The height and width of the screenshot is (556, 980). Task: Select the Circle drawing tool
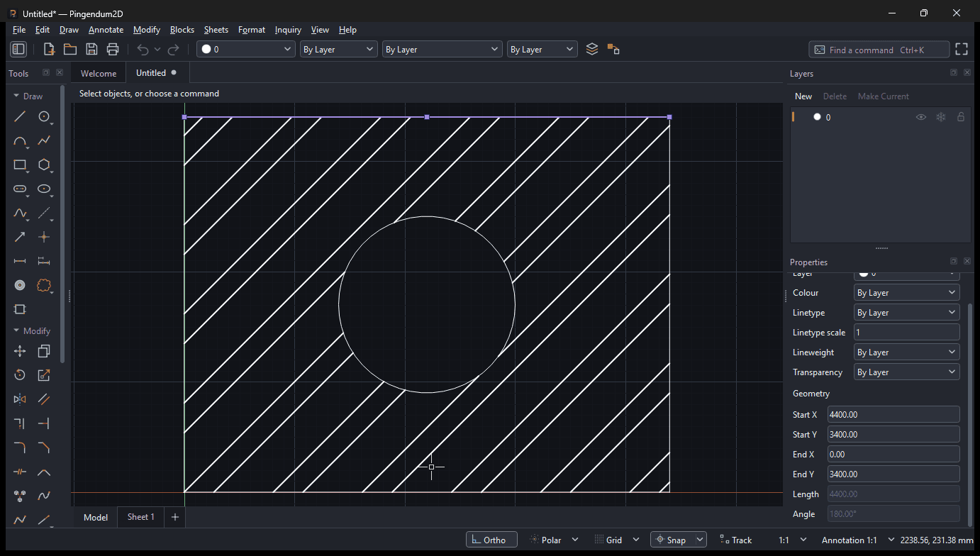44,117
